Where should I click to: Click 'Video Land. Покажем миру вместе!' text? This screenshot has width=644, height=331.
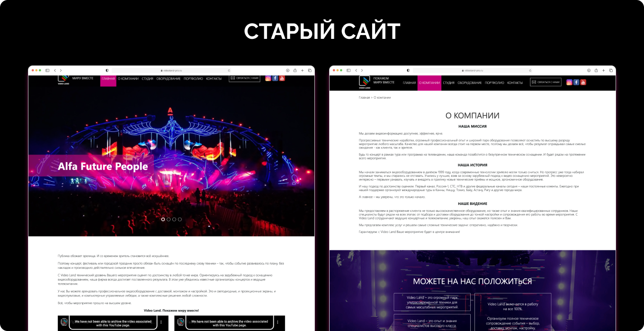(x=171, y=311)
